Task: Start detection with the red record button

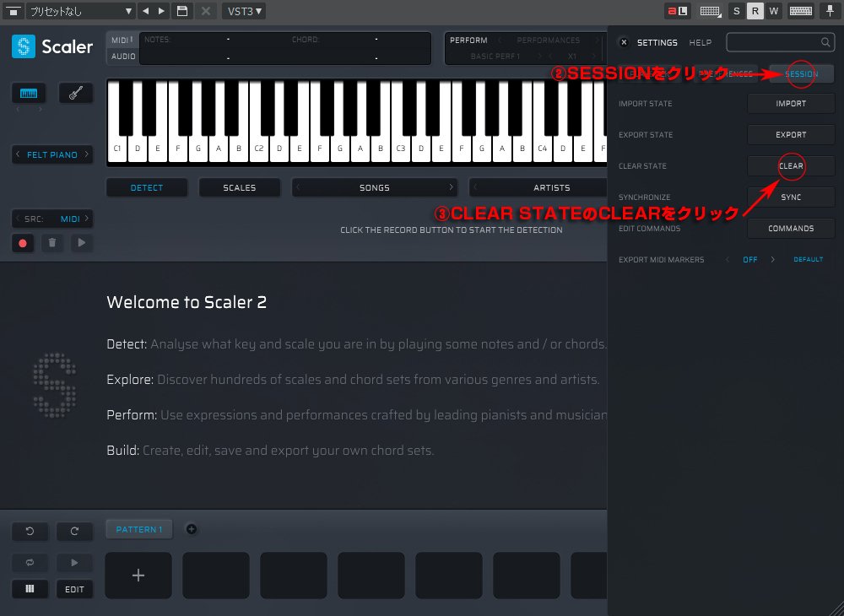Action: click(23, 243)
